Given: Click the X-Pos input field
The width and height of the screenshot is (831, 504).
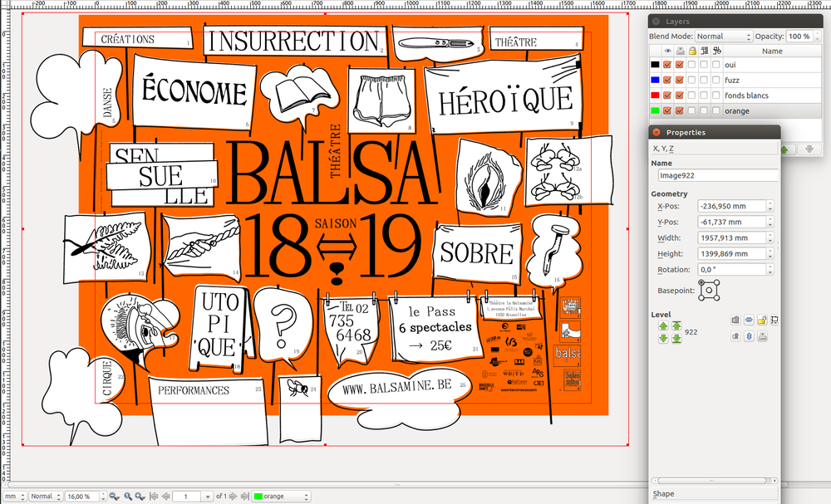Looking at the screenshot, I should coord(731,206).
